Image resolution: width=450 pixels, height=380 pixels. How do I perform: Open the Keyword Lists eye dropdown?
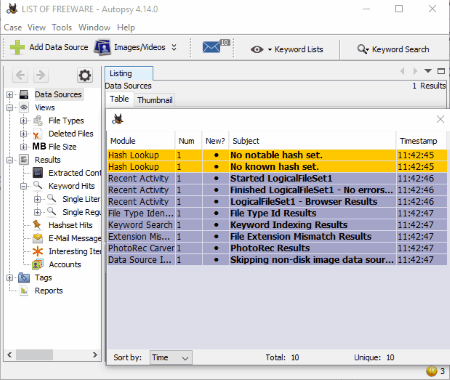[x=261, y=49]
